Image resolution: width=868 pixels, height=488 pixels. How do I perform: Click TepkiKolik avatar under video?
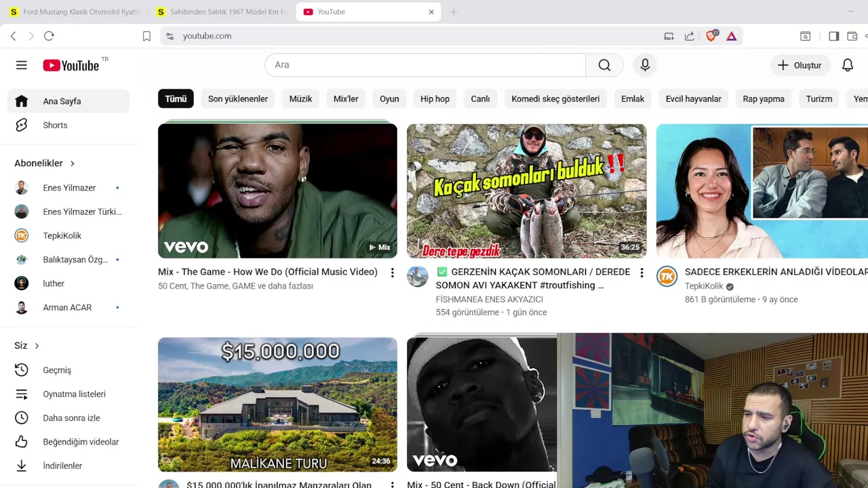pyautogui.click(x=667, y=277)
